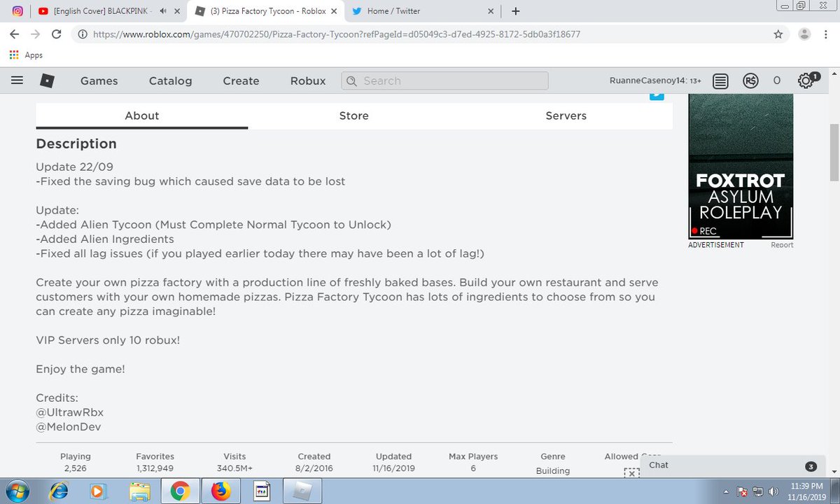View site information icon in address bar
The height and width of the screenshot is (504, 840).
[83, 34]
